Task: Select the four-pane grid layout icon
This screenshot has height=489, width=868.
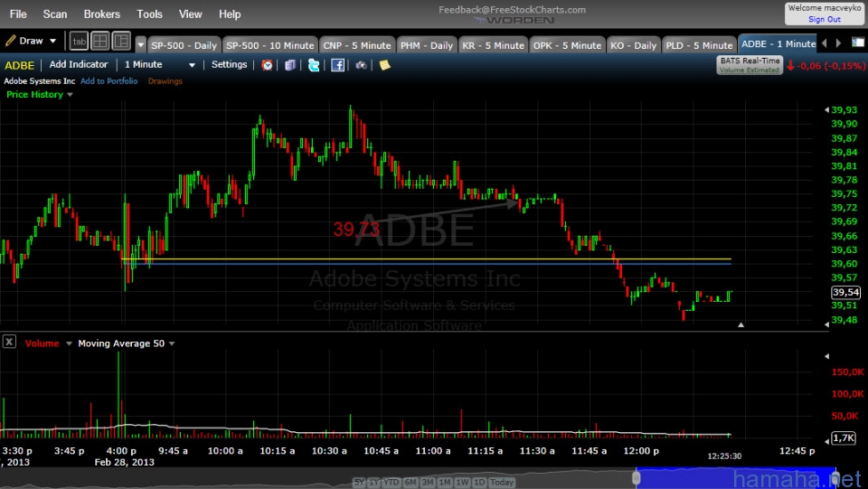Action: [x=100, y=41]
